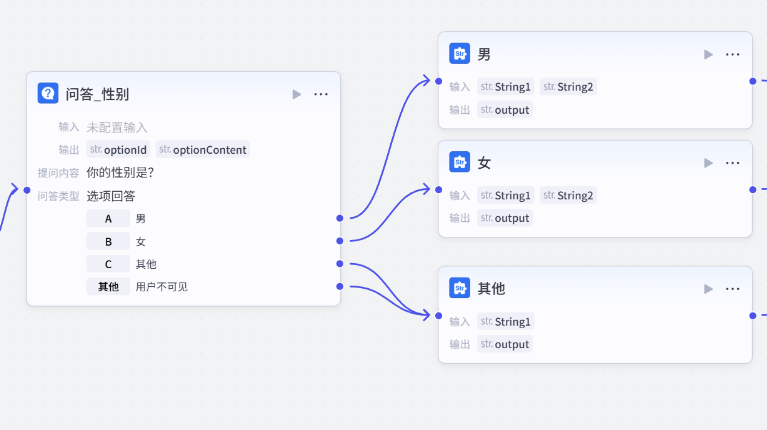
Task: Click 女 option text beside label B
Action: [x=141, y=241]
